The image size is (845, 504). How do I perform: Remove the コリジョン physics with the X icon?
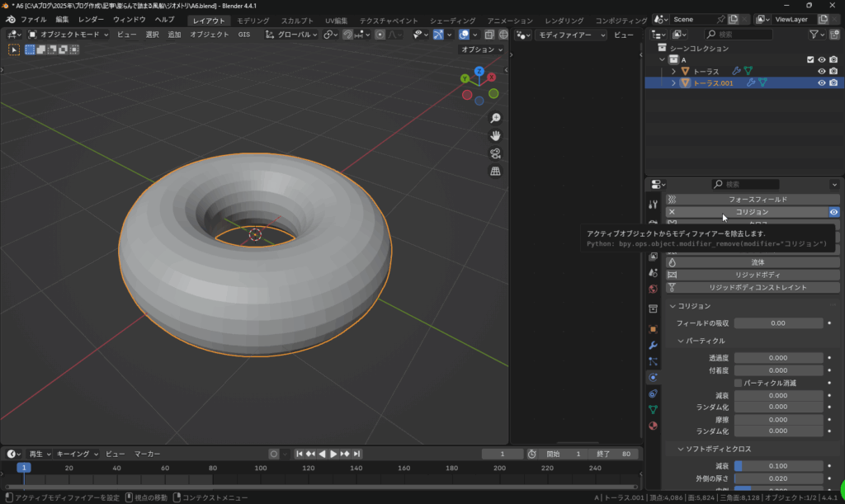pos(672,212)
